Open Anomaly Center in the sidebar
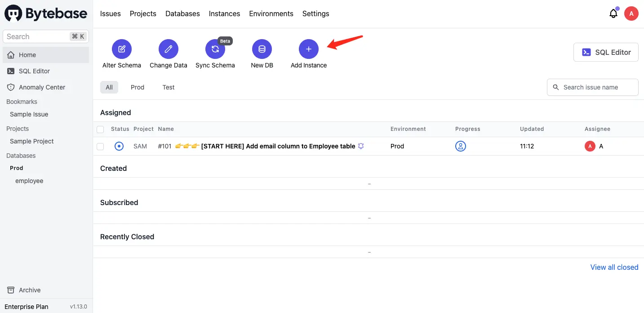The width and height of the screenshot is (644, 313). pyautogui.click(x=46, y=87)
